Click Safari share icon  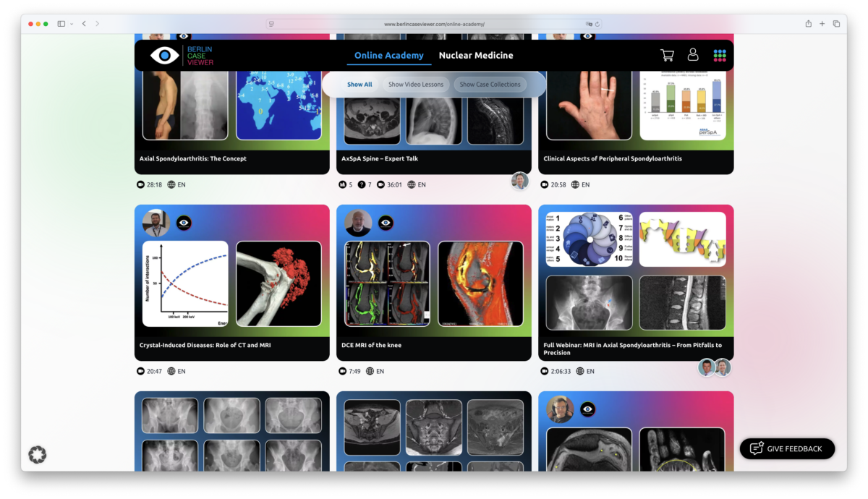point(808,24)
